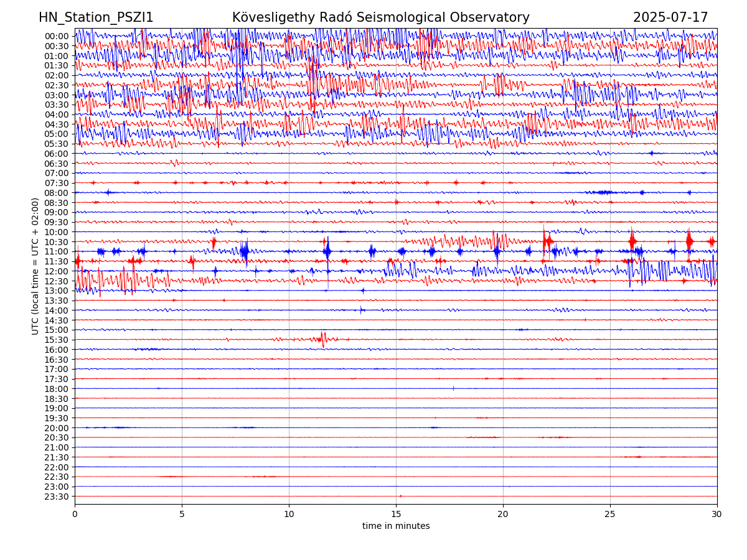747x560 pixels.
Task: Pick the 15:30 row time label
Action: tap(57, 340)
